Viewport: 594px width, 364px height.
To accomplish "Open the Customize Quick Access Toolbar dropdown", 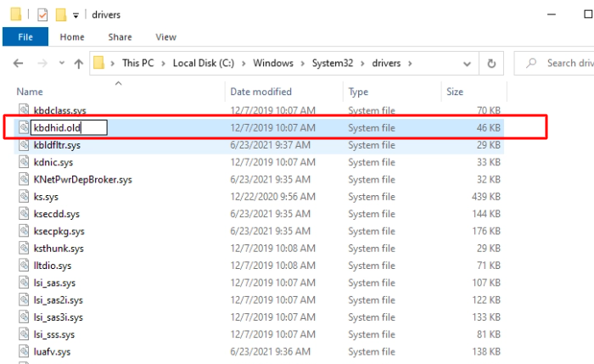I will pyautogui.click(x=76, y=15).
